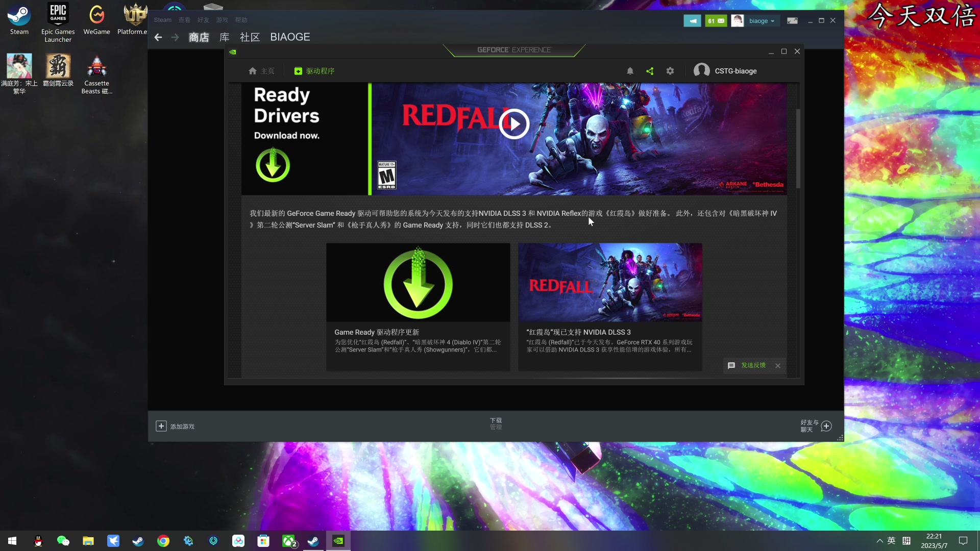This screenshot has width=980, height=551.
Task: Click the 发送反馈 feedback button
Action: pos(747,365)
